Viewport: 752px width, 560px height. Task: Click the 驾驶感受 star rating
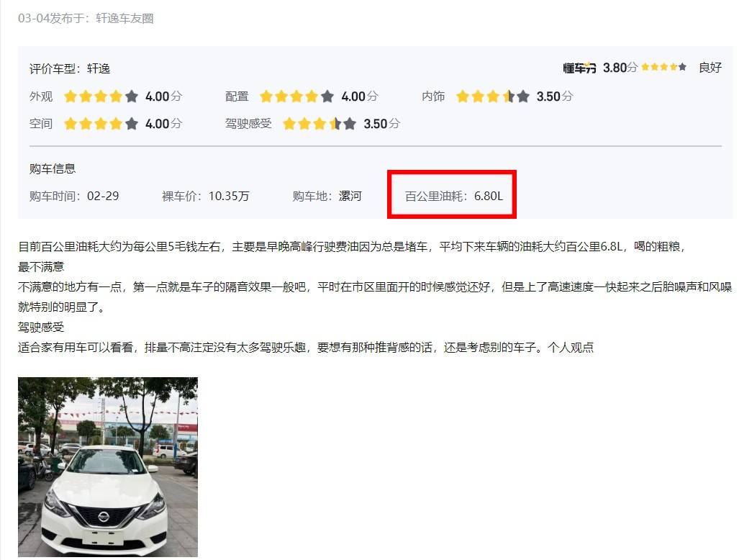[320, 124]
